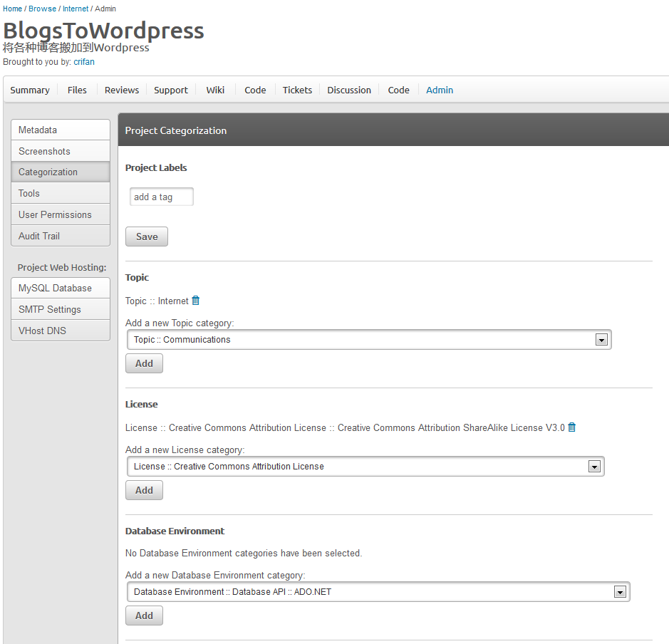
Task: Open the License category dropdown
Action: (365, 466)
